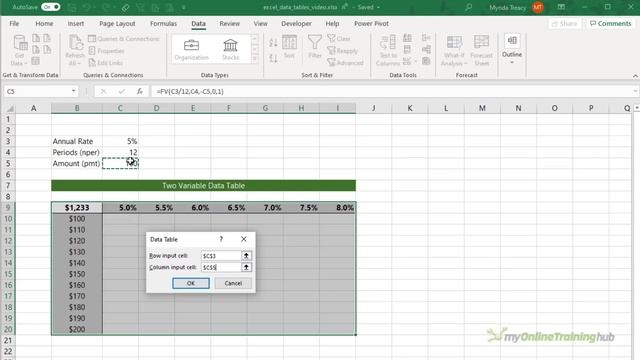
Task: Collapse the ribbon with the chevron
Action: click(x=635, y=76)
